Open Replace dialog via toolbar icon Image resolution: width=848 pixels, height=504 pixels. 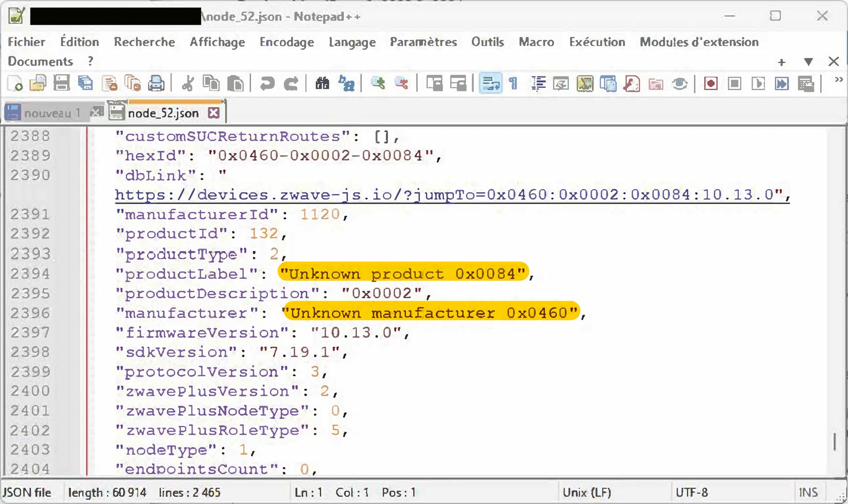coord(346,83)
